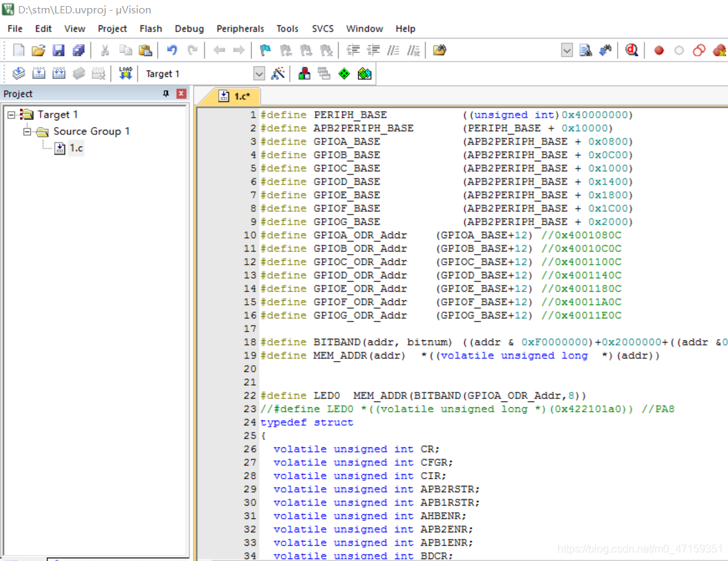Collapse the Target 1 tree node

coord(11,114)
